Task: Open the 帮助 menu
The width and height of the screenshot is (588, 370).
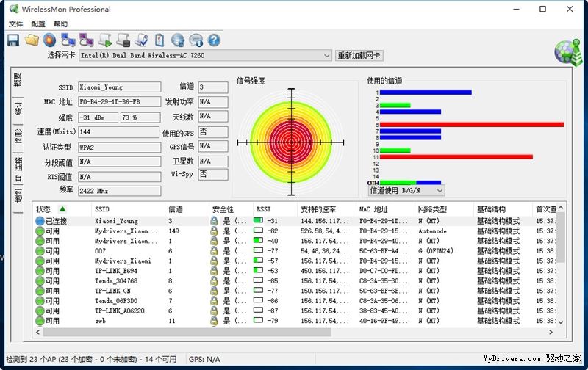Action: 60,24
